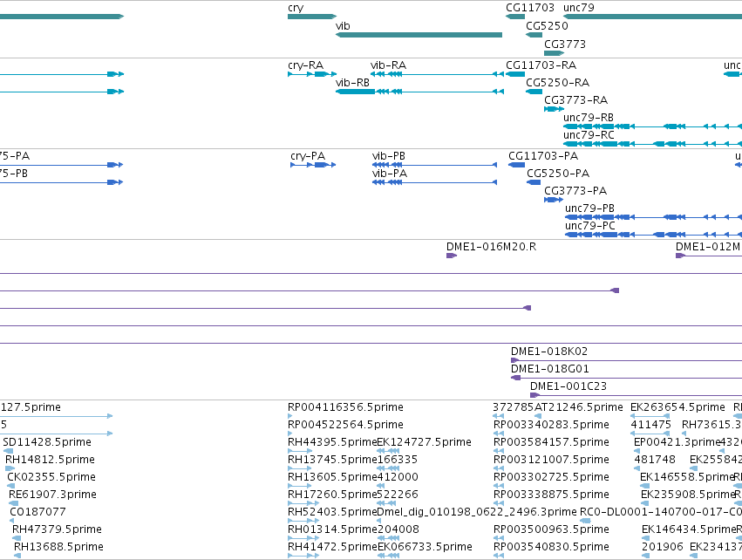Screen dimensions: 742x560
Task: Click the RP003302725.5prime EST label
Action: coord(551,478)
